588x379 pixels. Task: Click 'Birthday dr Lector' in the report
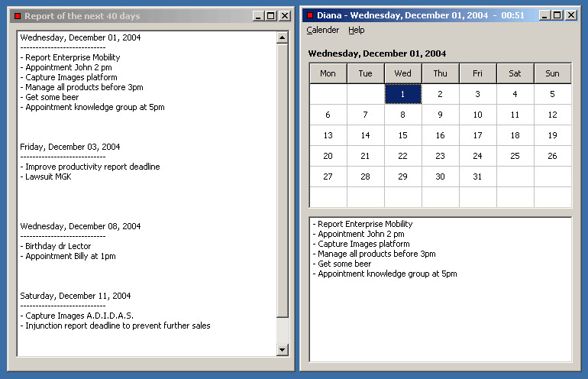coord(58,246)
